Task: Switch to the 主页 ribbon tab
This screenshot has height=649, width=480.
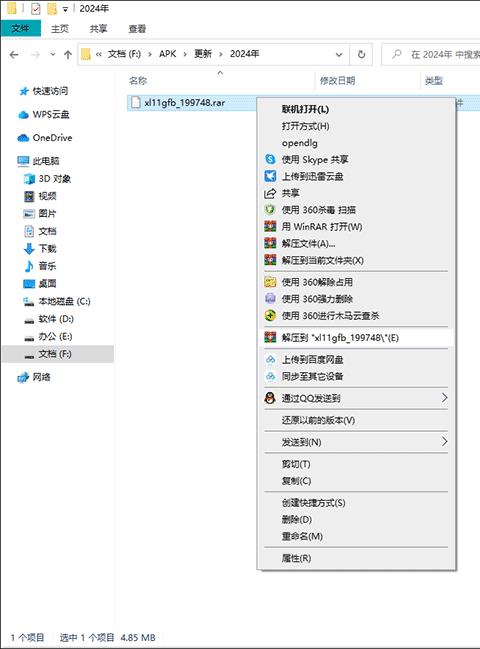Action: pyautogui.click(x=60, y=29)
